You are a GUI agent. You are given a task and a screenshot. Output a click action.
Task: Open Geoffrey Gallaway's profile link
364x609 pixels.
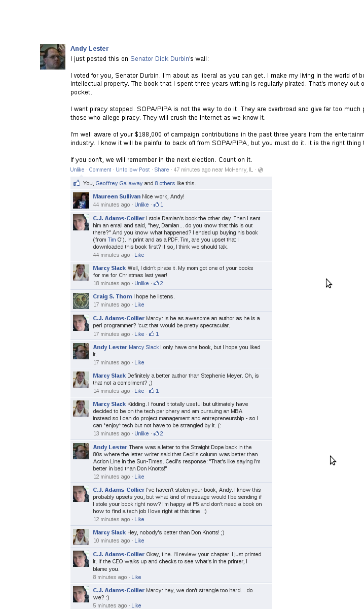[x=119, y=183]
